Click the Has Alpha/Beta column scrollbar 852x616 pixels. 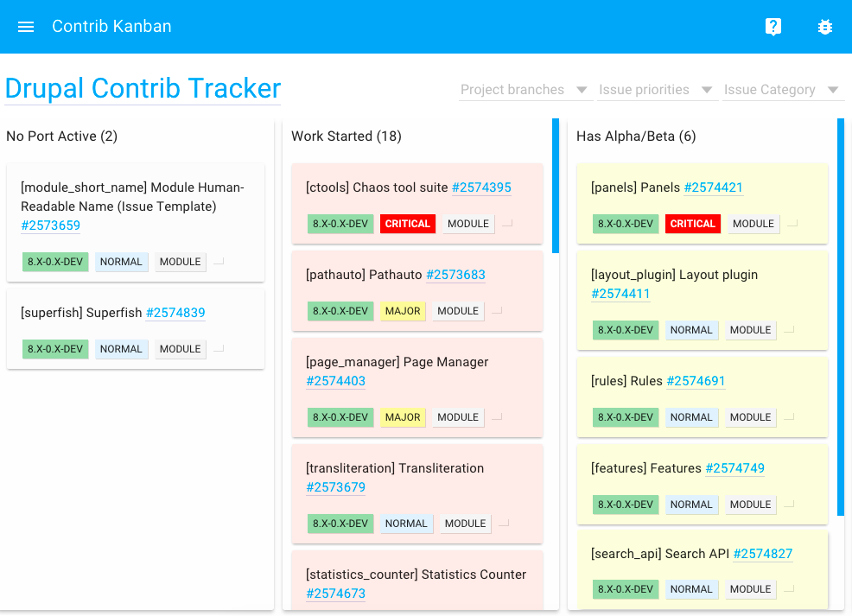point(841,317)
